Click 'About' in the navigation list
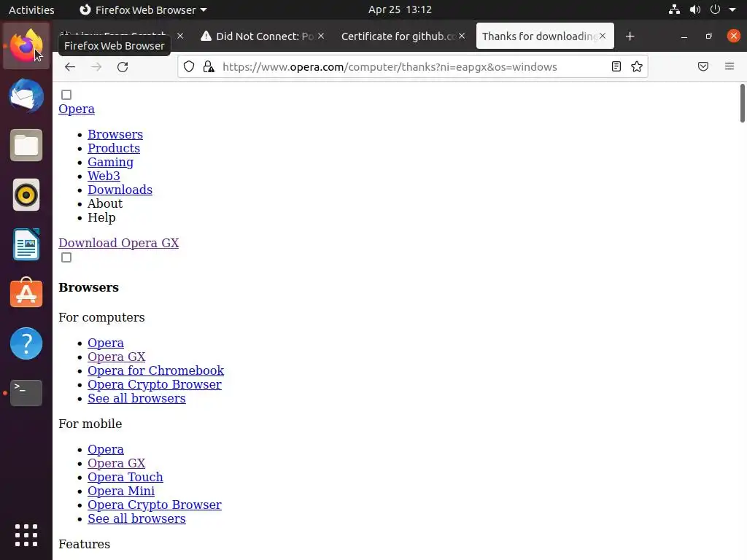747x560 pixels. pyautogui.click(x=105, y=203)
